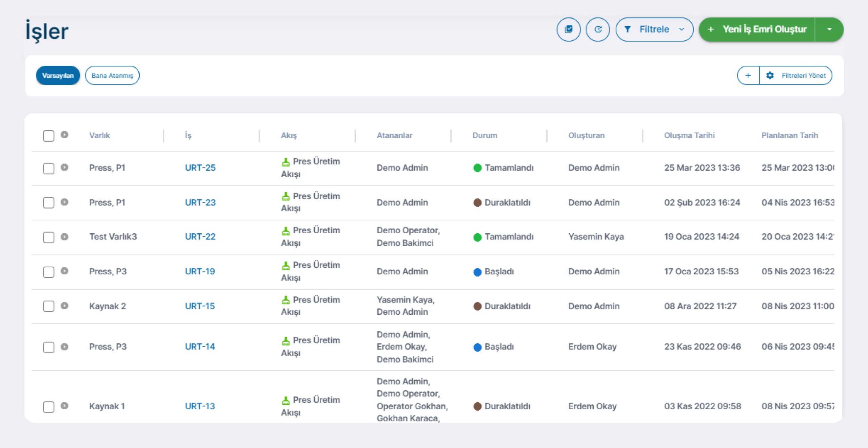
Task: Click the green flow icon in URT-13 row
Action: [286, 401]
